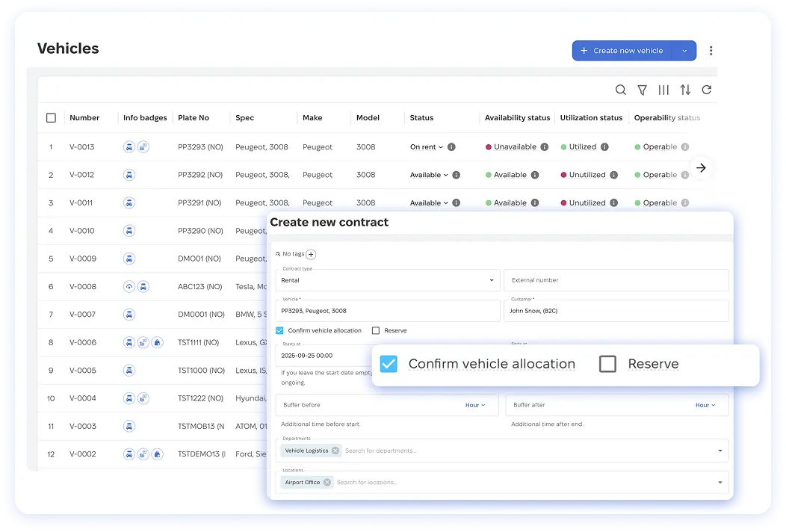
Task: Click the External number input field
Action: [x=616, y=280]
